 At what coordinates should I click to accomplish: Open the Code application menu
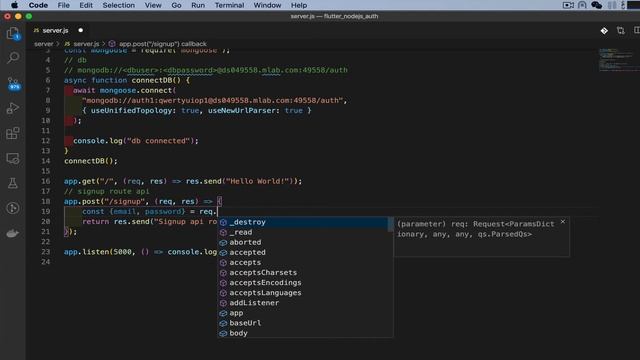tap(38, 5)
